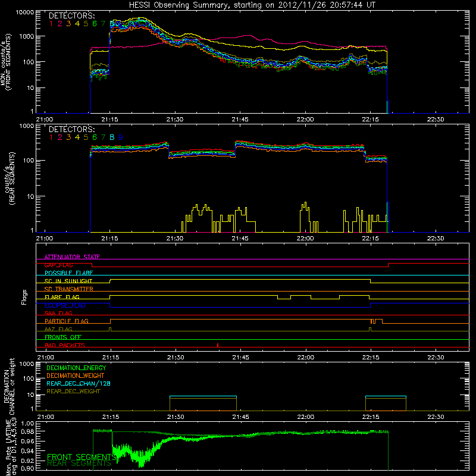Click DETECTORS legend heading in front segments plot

71,16
